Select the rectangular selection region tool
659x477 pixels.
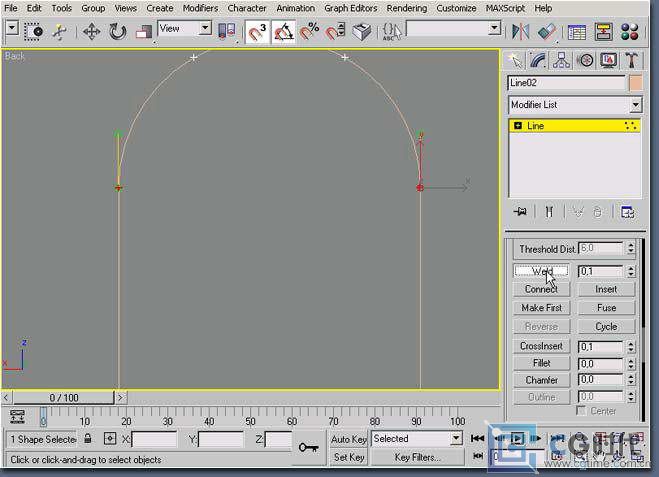33,32
